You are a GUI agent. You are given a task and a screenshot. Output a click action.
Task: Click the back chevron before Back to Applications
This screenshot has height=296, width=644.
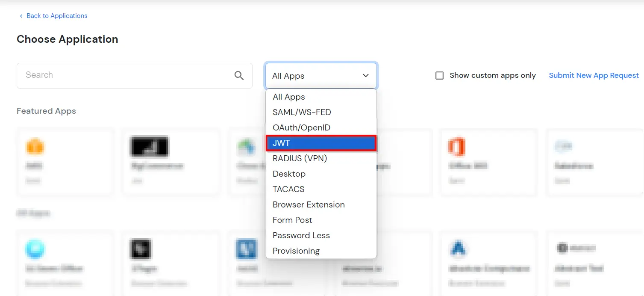coord(21,16)
